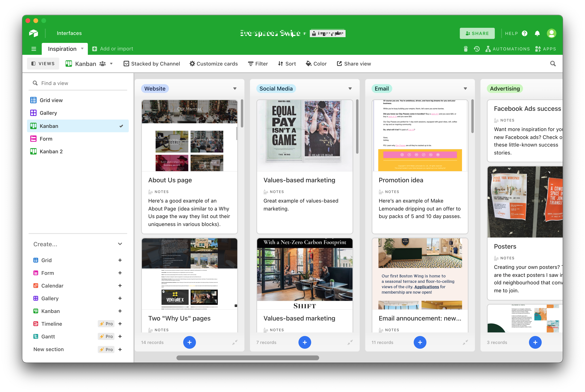Click the horizontal scrollbar at bottom

(248, 358)
